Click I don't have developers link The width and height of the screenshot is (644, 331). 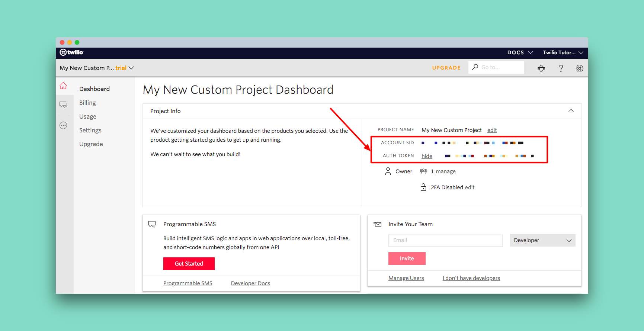click(x=471, y=278)
